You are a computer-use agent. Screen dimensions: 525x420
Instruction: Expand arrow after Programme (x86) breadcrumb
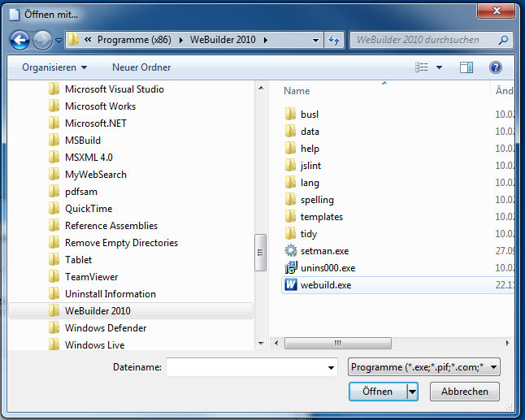coord(181,40)
